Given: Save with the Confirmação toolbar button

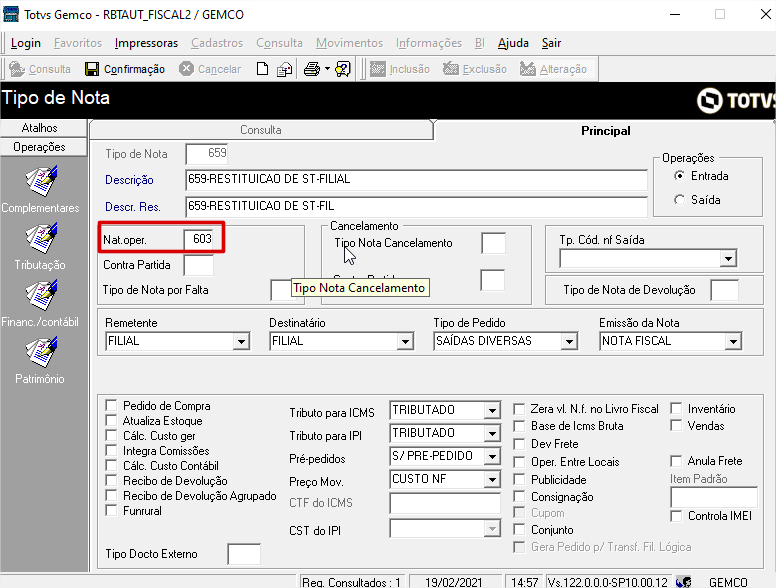Looking at the screenshot, I should (125, 69).
